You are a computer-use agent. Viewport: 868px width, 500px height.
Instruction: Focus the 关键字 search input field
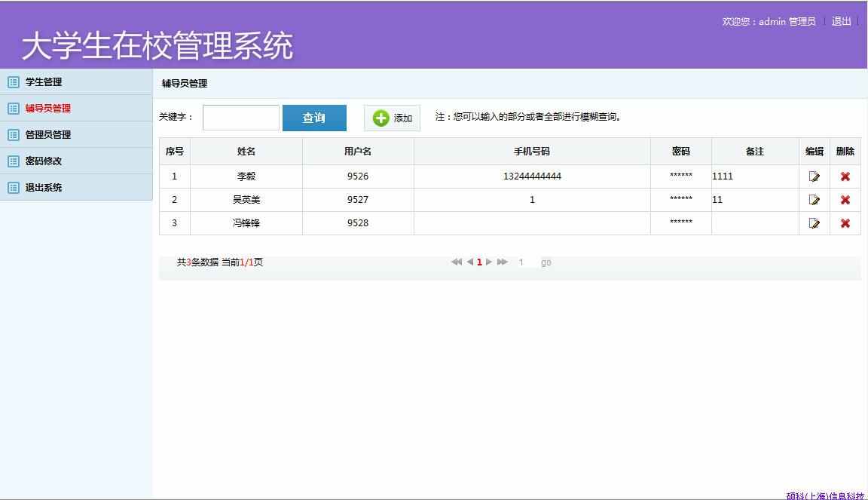(x=241, y=118)
